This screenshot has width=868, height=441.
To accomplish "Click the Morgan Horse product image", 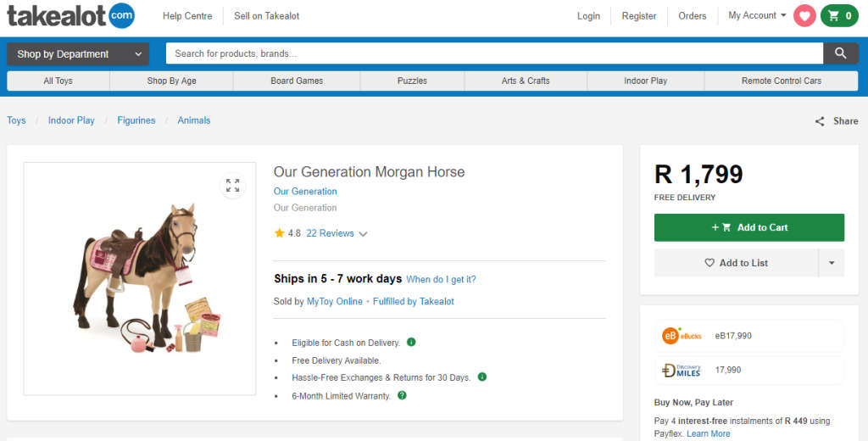I will (140, 279).
